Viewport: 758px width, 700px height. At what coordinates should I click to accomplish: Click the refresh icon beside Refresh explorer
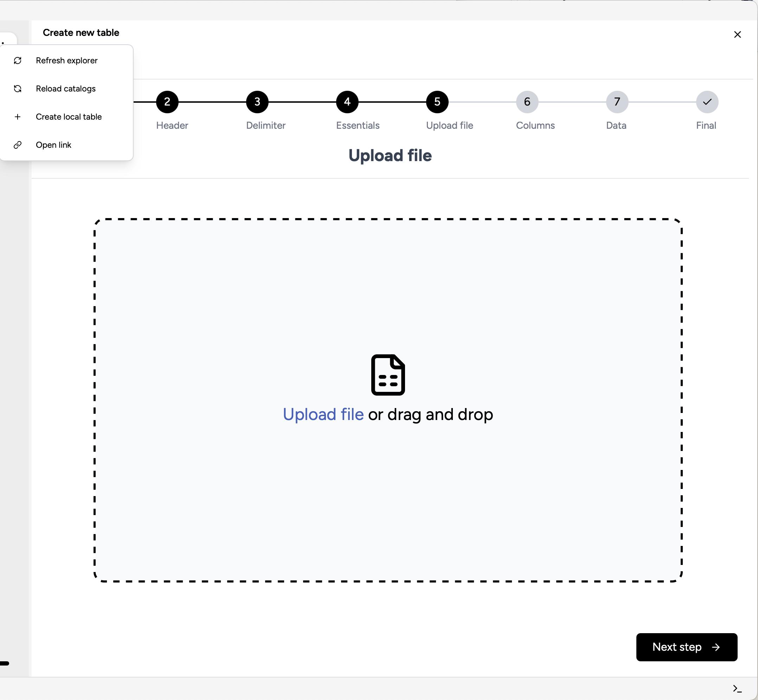(x=18, y=61)
